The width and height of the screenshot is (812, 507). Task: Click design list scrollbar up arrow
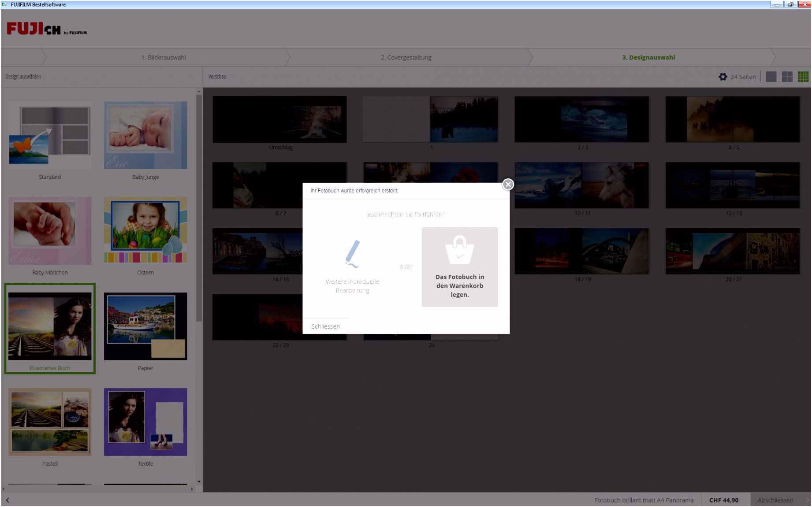(199, 91)
